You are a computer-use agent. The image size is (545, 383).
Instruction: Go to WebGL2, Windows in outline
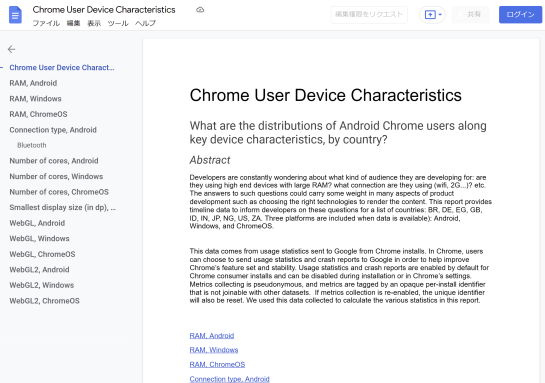click(42, 285)
